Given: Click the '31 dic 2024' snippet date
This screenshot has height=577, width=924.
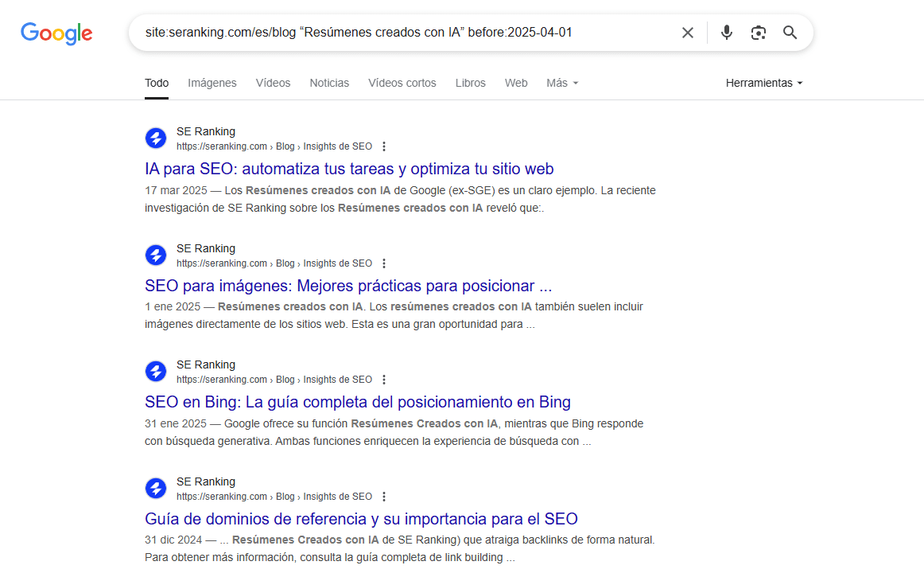Looking at the screenshot, I should [x=173, y=540].
